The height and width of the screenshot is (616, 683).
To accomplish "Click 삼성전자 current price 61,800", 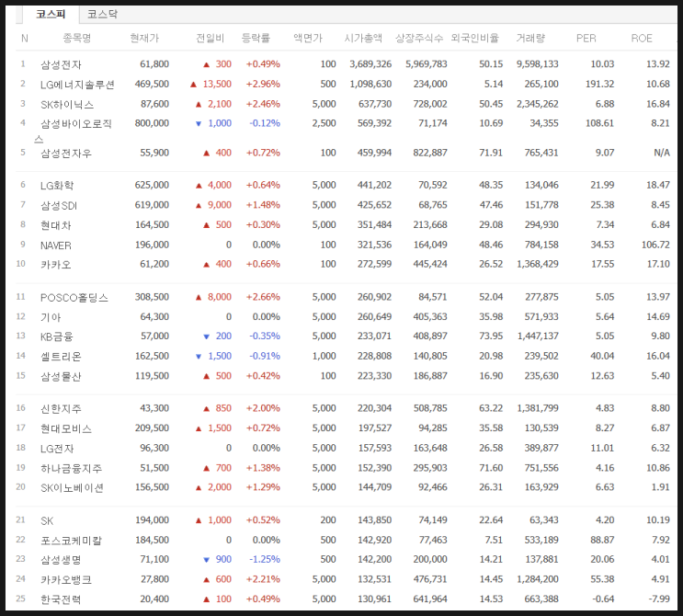I will [154, 64].
